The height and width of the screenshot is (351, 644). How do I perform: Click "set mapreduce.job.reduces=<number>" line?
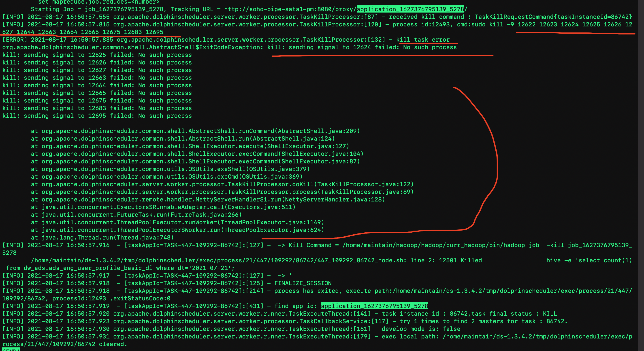pos(99,2)
